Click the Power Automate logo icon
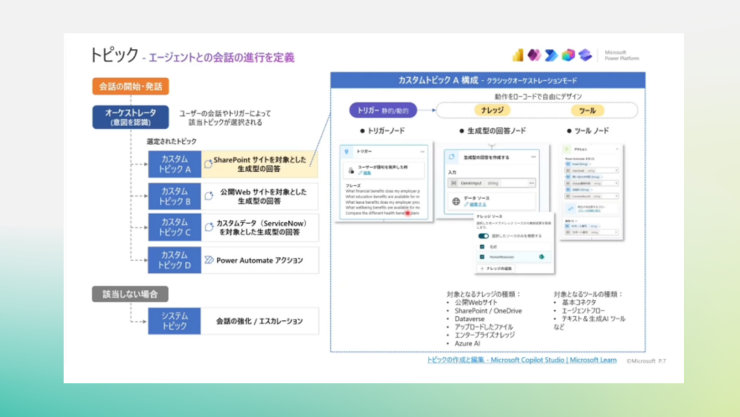This screenshot has width=740, height=417. 551,55
